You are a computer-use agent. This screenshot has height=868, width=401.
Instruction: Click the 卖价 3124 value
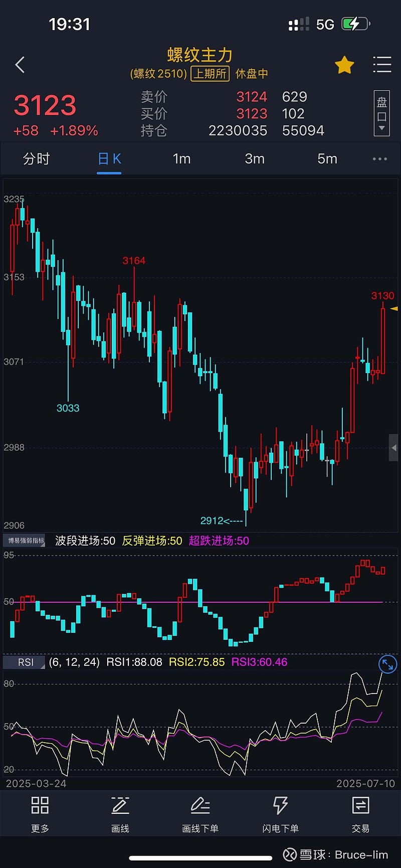point(252,97)
